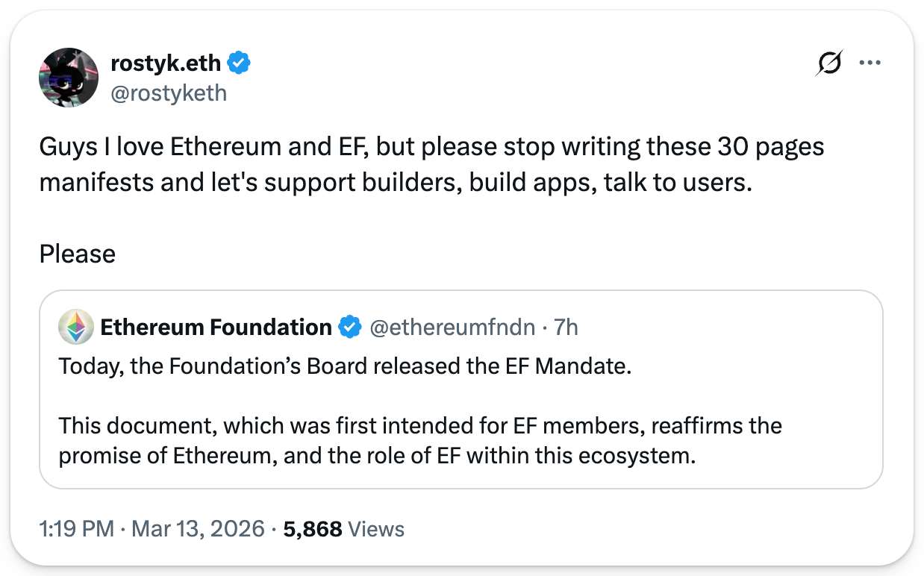Click the rostyk.eth display name
The height and width of the screenshot is (576, 924).
(166, 63)
